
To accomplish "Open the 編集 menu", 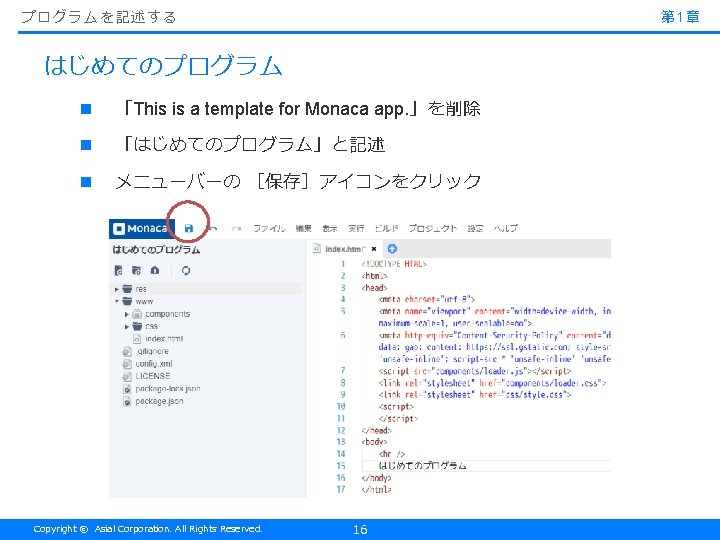I will [304, 228].
